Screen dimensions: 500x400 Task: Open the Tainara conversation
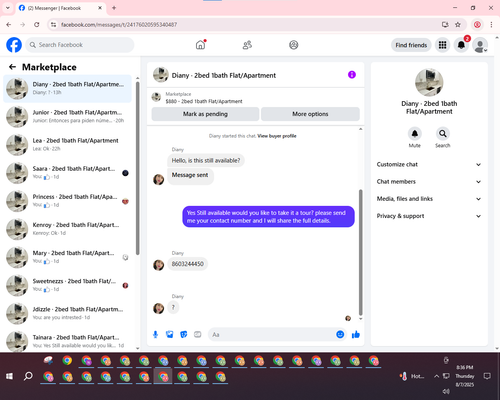[x=67, y=341]
